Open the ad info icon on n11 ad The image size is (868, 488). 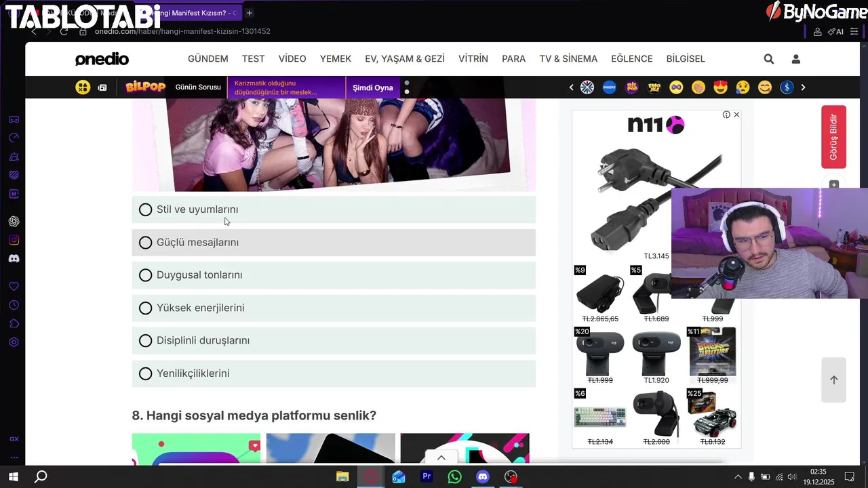726,115
